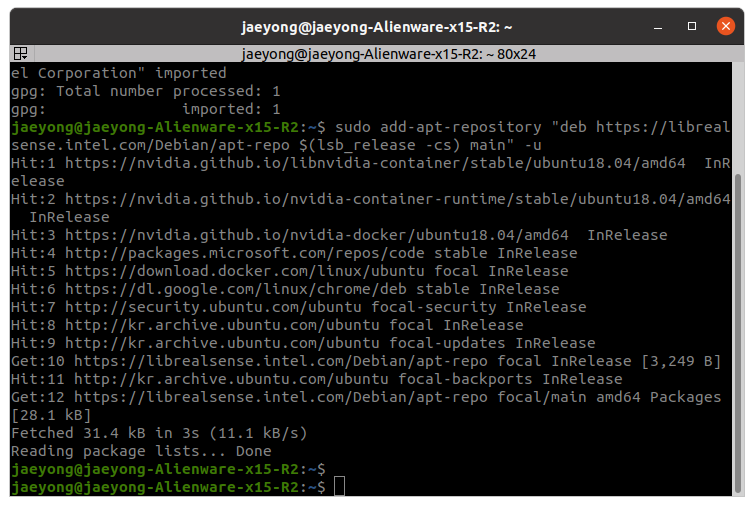The width and height of the screenshot is (754, 506).
Task: Click the 'el Corporation" imported' text
Action: click(x=119, y=73)
